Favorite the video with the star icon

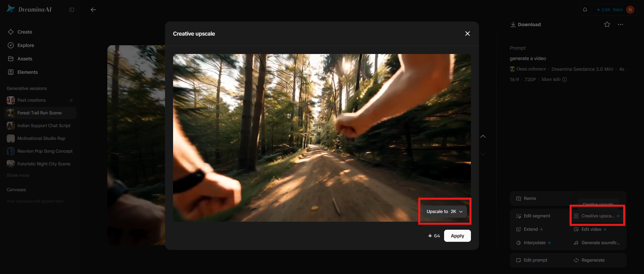coord(607,24)
